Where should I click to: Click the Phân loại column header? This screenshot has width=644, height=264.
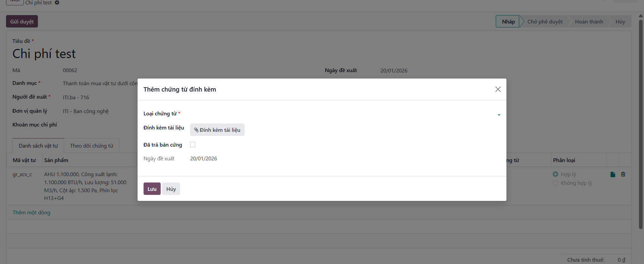tap(564, 160)
